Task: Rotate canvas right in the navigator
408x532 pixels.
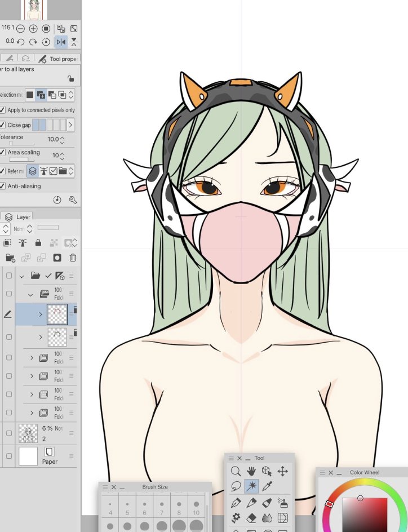Action: coord(33,42)
